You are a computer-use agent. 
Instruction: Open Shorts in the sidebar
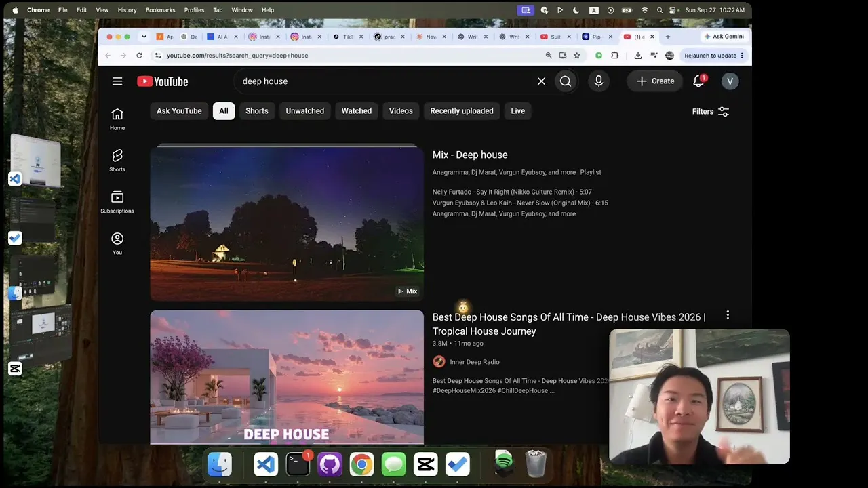(117, 161)
